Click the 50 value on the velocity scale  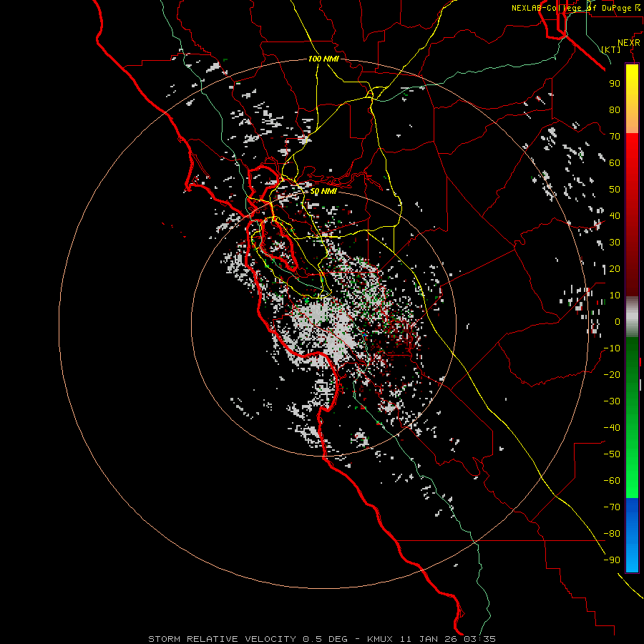click(x=615, y=190)
